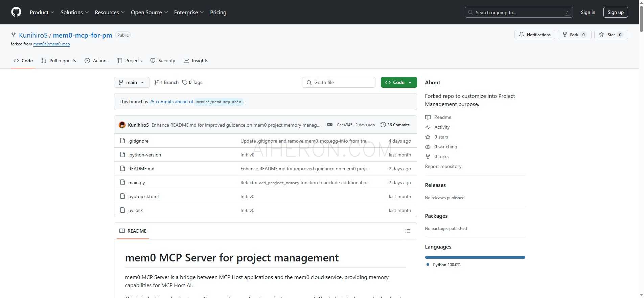This screenshot has height=298, width=644.
Task: Click the Sign up button
Action: [616, 12]
